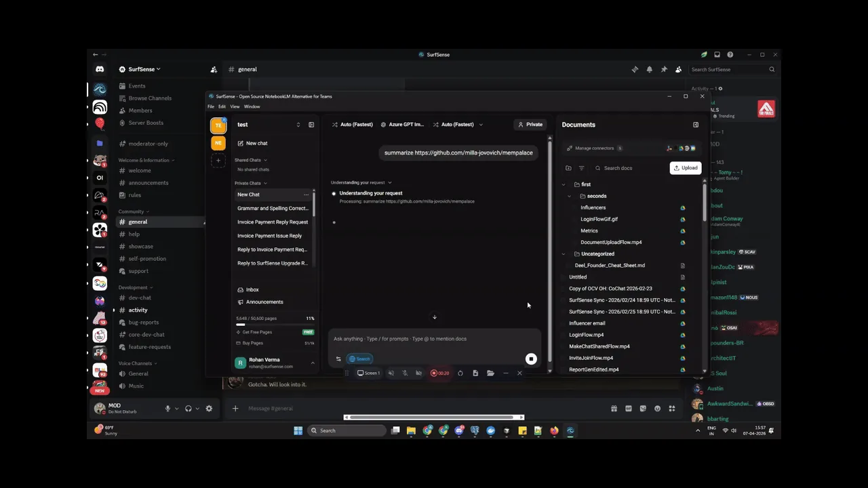Open model dropdown chevron after Auto (Fastest)
The image size is (868, 488).
[481, 125]
